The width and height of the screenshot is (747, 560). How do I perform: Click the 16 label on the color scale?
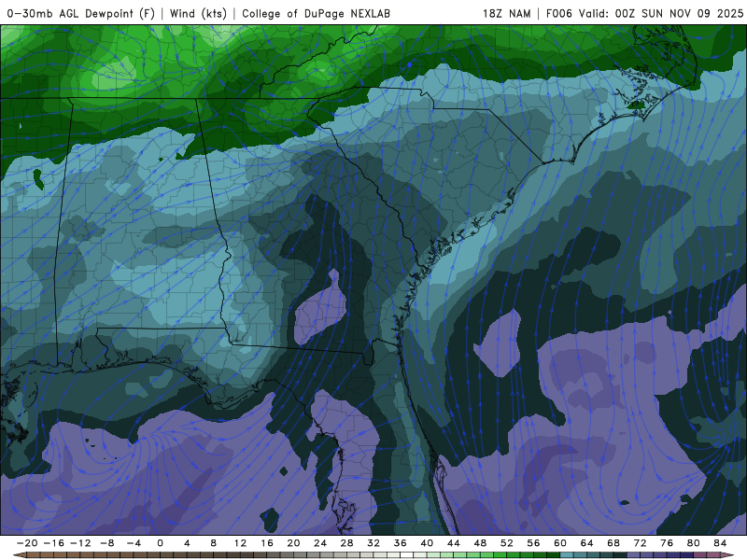pos(267,543)
